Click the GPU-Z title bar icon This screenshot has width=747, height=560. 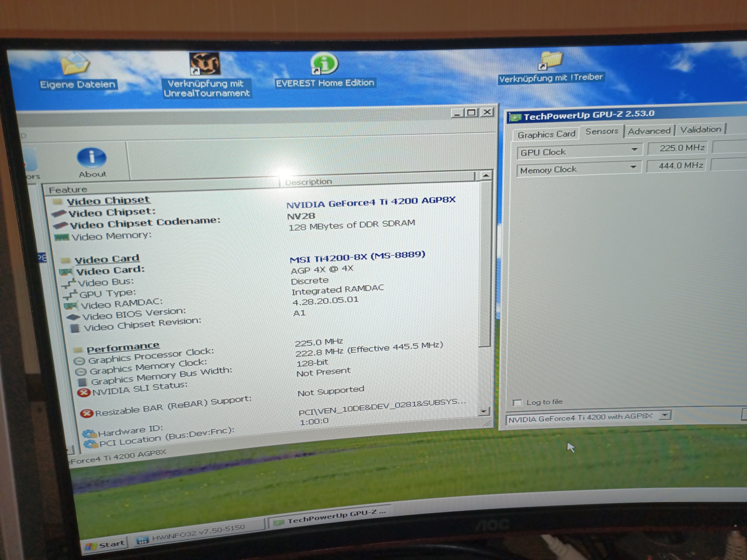tap(516, 117)
